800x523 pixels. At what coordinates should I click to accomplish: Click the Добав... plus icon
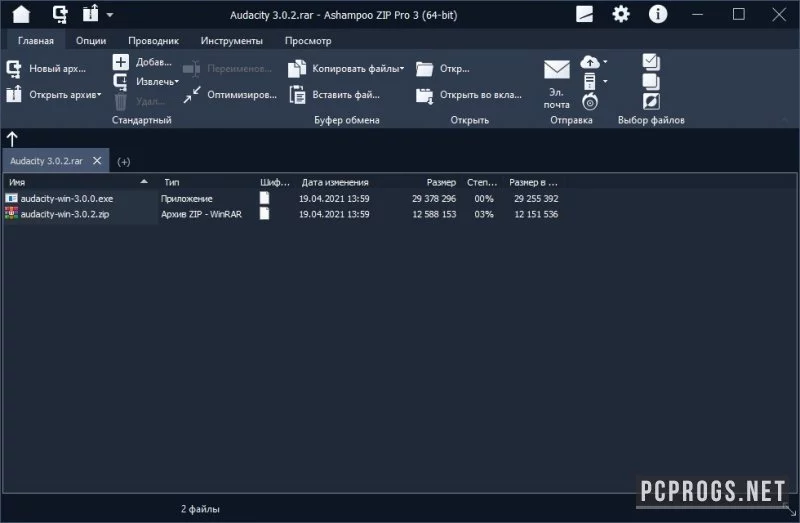[x=121, y=62]
